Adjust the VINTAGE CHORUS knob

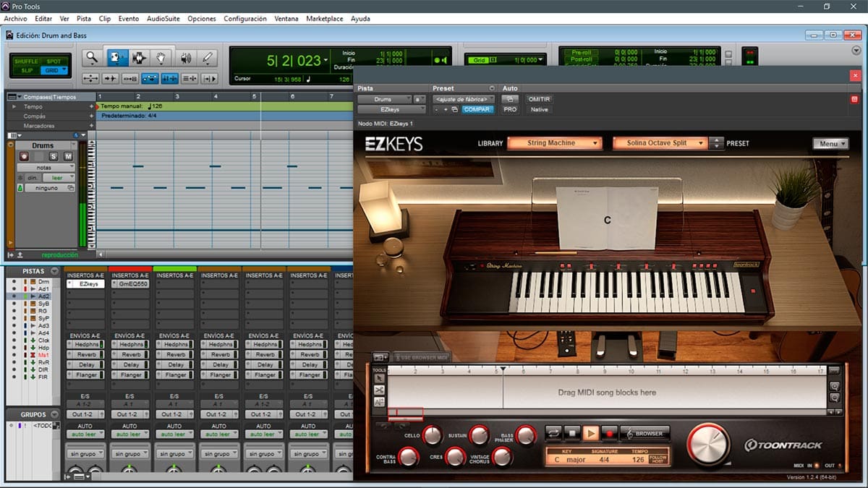[x=502, y=457]
